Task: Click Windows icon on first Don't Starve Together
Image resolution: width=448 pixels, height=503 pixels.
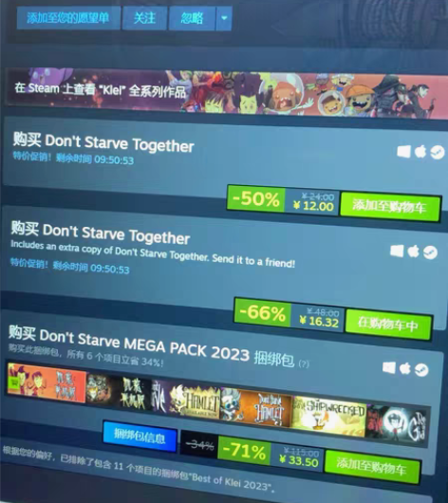Action: tap(403, 152)
